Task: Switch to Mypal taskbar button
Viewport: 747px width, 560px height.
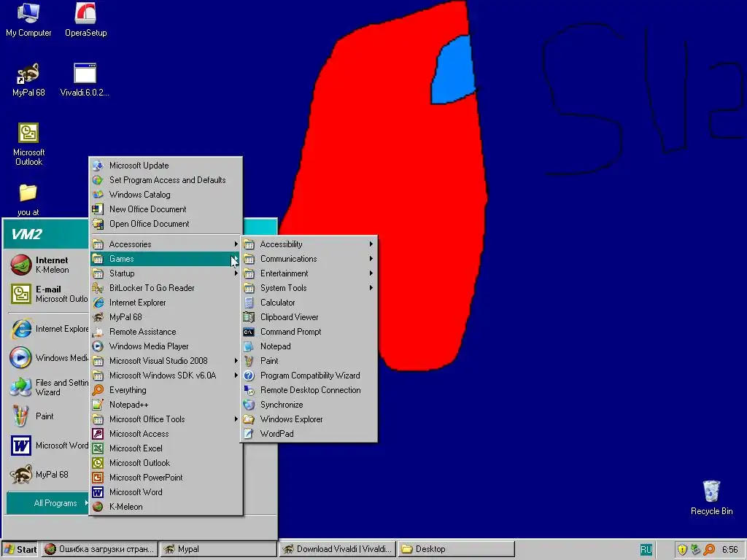Action: tap(218, 550)
